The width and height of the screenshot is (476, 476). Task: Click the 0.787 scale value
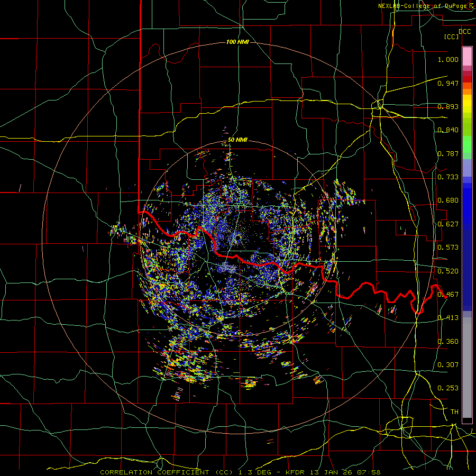[448, 153]
